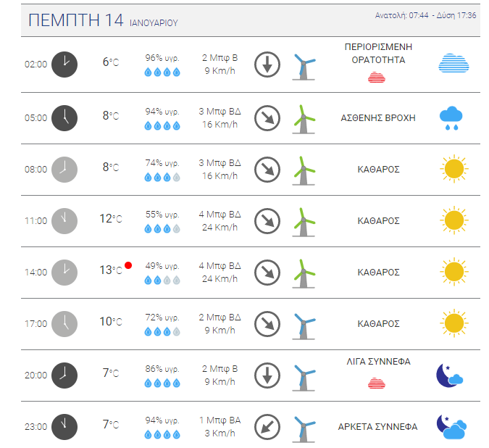Click the ΑΣΘΕΝΗΣ ΒΡΟΧΗ condition label
This screenshot has height=448, width=489.
(x=378, y=118)
